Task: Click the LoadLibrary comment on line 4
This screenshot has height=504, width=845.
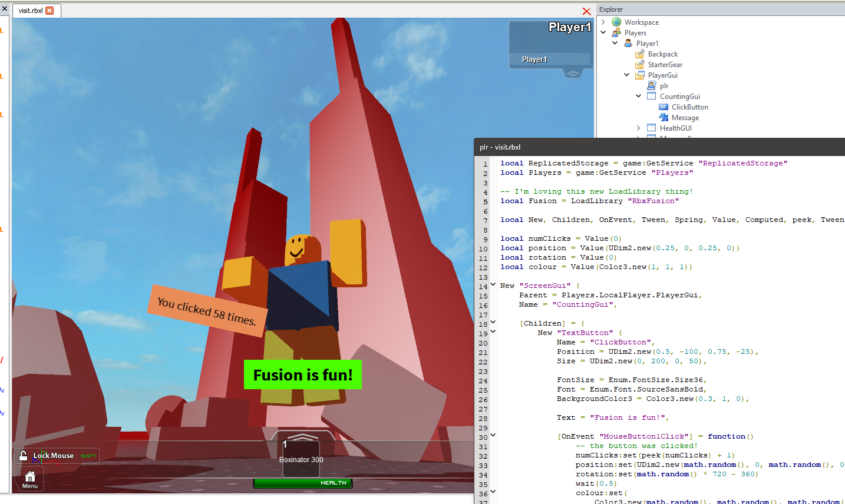Action: coord(597,191)
